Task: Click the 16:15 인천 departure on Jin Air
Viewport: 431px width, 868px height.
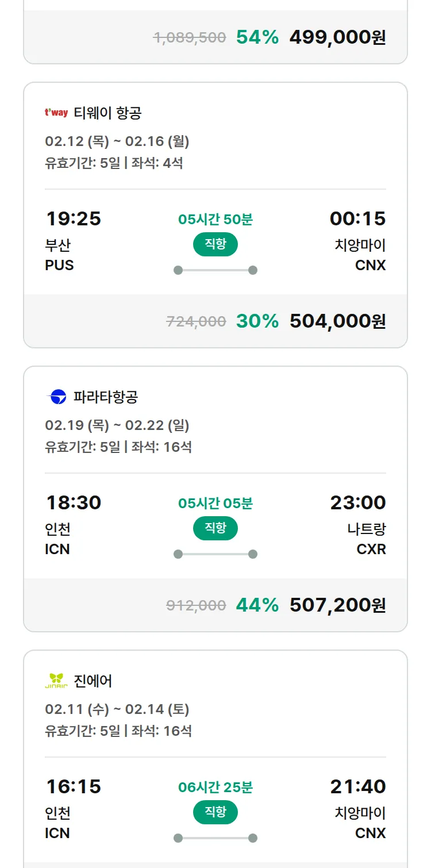Action: [x=73, y=809]
